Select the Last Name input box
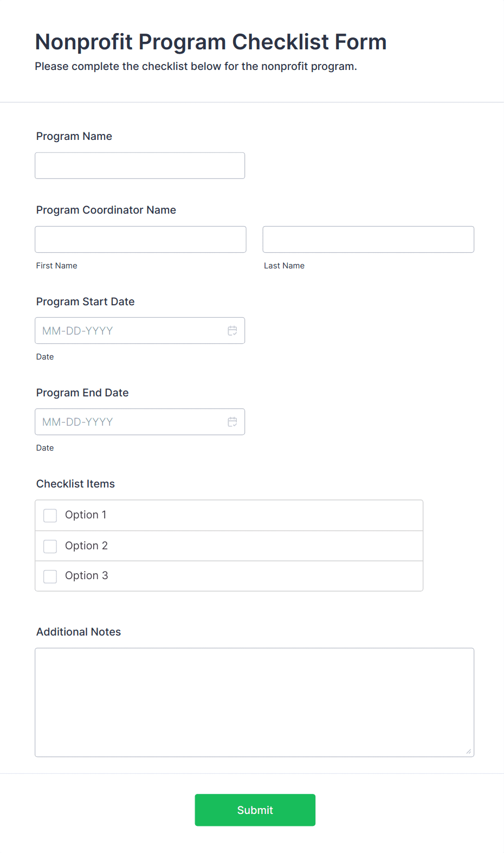 (x=368, y=240)
